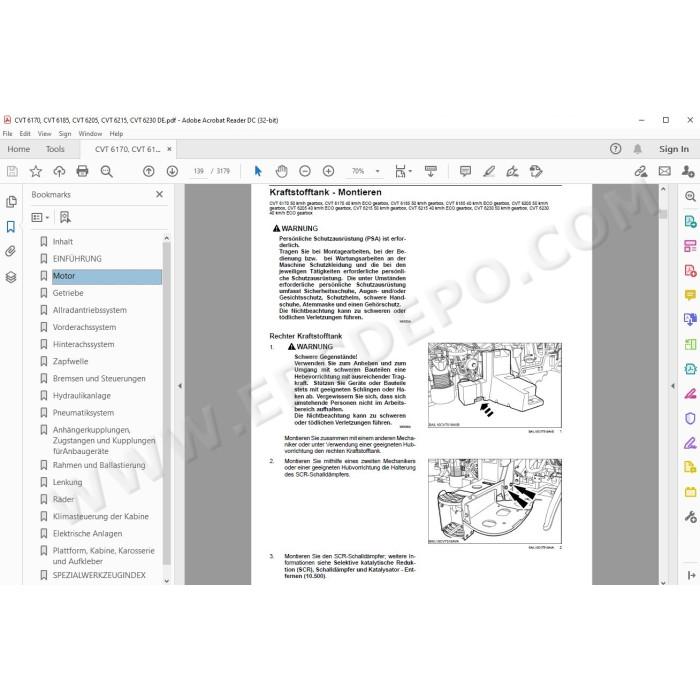Open the Layers panel icon
700x700 pixels.
tap(11, 277)
